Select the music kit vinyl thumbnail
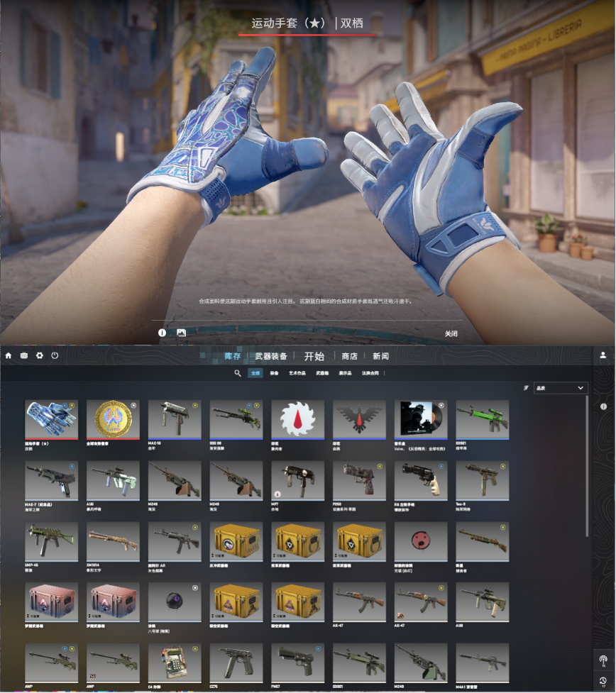This screenshot has width=616, height=693. (x=421, y=419)
